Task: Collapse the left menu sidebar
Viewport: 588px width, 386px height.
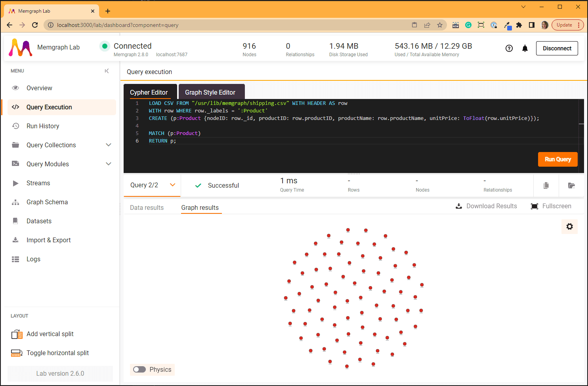Action: pos(107,71)
